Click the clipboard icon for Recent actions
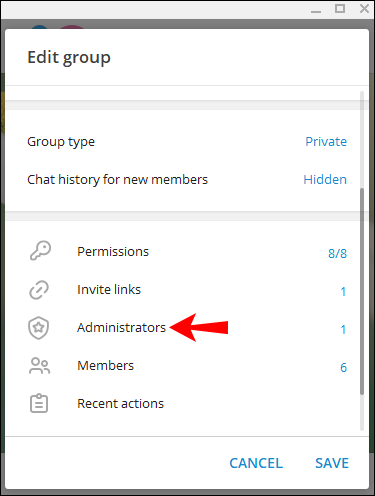The image size is (375, 496). [39, 404]
